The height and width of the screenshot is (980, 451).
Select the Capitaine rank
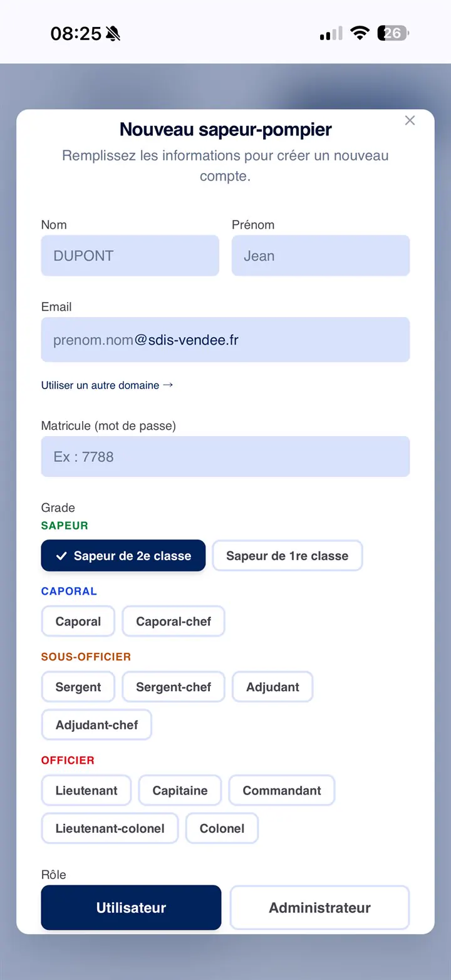pyautogui.click(x=180, y=790)
